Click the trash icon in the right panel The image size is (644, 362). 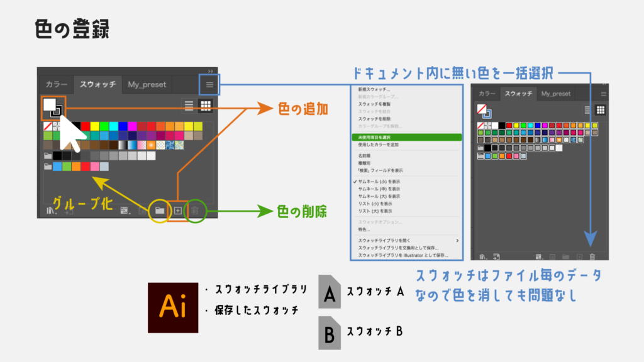tap(592, 256)
